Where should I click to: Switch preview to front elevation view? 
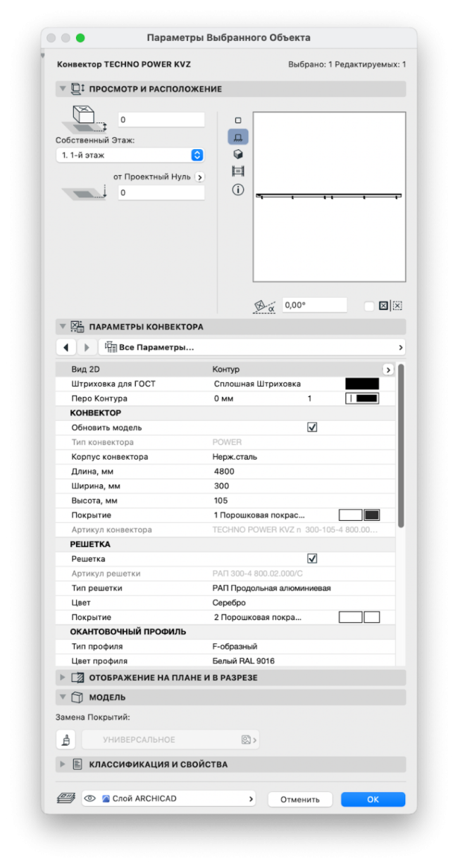click(x=237, y=137)
